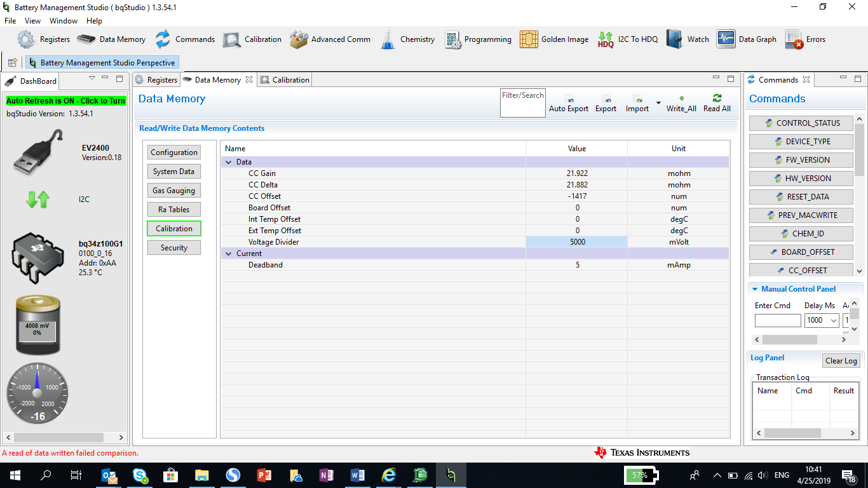Click CONTROL_STATUS command button
The image size is (868, 488).
tap(801, 123)
